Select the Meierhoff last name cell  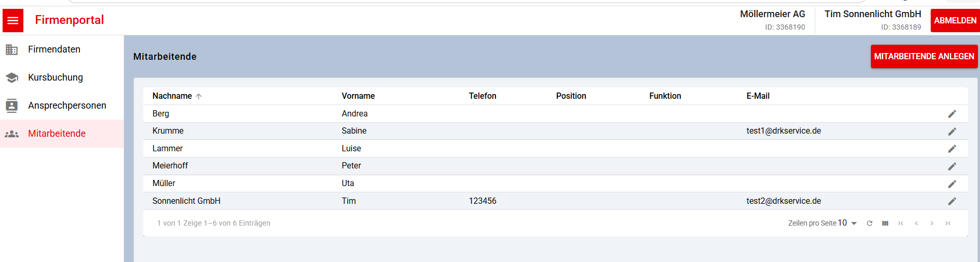click(170, 166)
